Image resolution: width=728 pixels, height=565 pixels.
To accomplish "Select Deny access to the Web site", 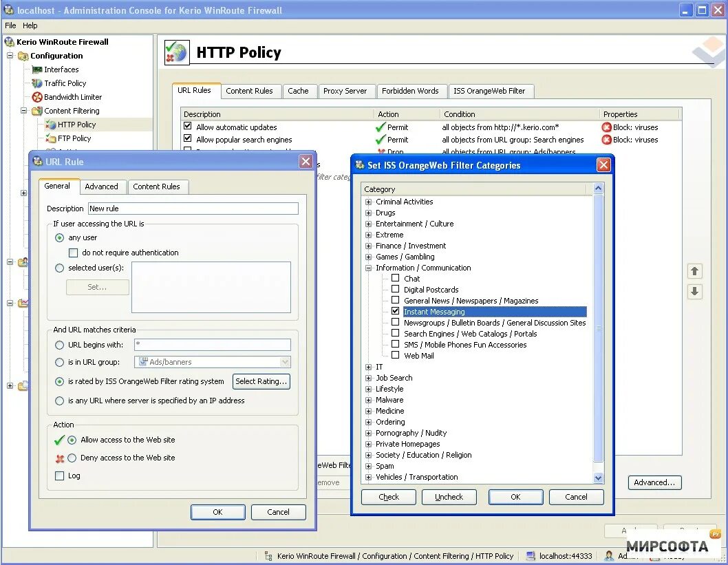I will coord(72,458).
